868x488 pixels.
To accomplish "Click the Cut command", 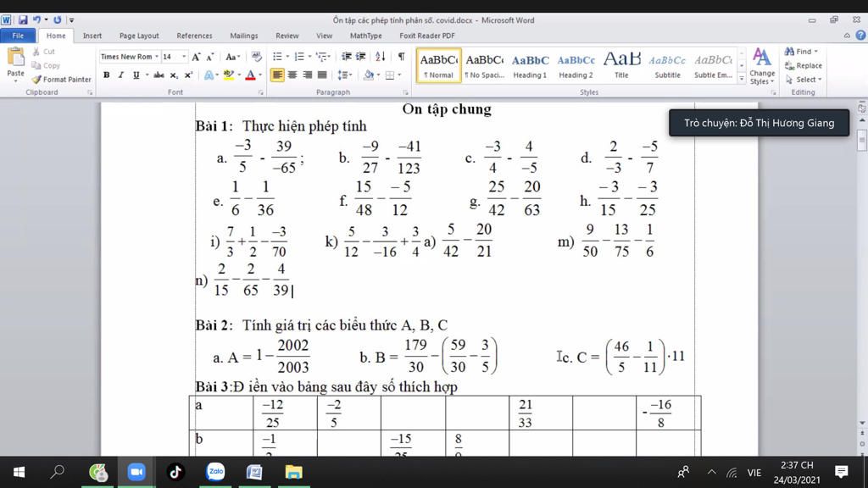I will pyautogui.click(x=44, y=52).
